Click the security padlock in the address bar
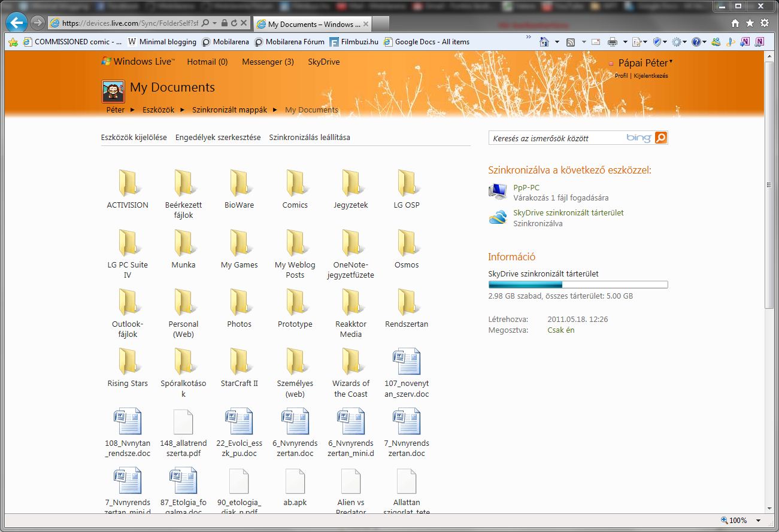 pyautogui.click(x=224, y=23)
